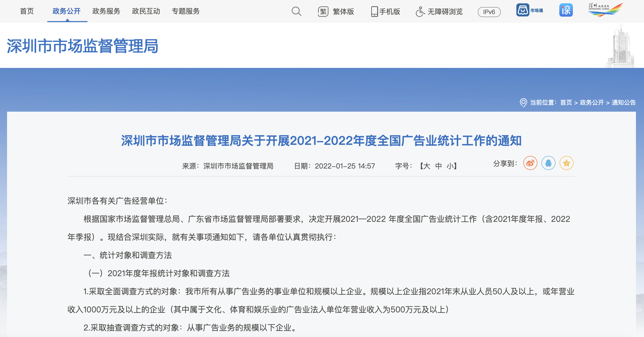Click the blue 深 app icon
Viewport: 644px width, 337px height.
[x=566, y=10]
